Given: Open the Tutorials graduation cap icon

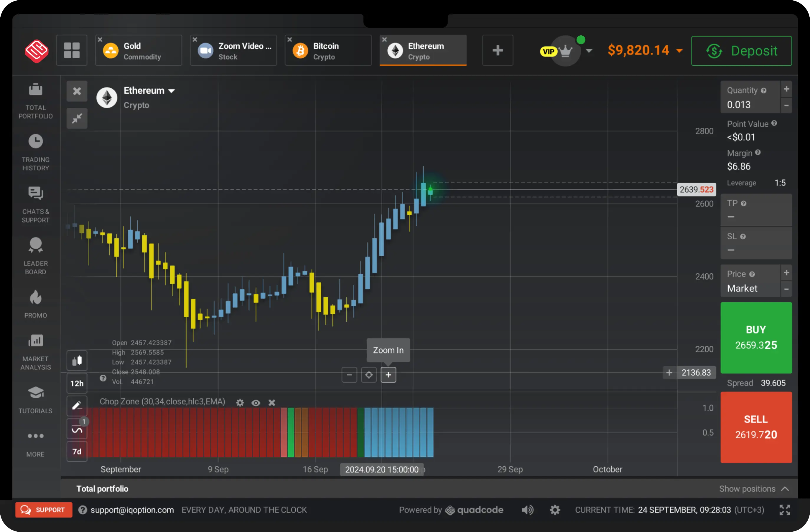Looking at the screenshot, I should coord(35,393).
